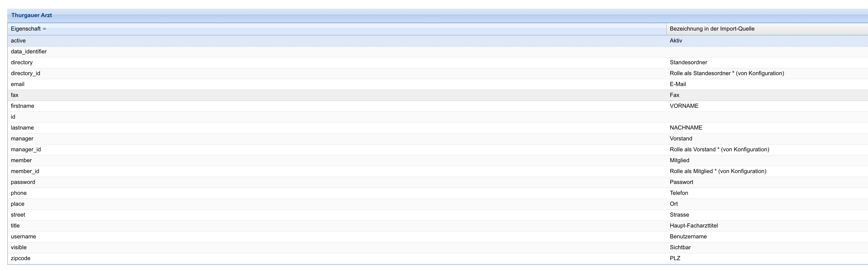Click the 'Bezeichnung in der Import-Quelle' column header
The image size is (868, 271).
point(712,29)
